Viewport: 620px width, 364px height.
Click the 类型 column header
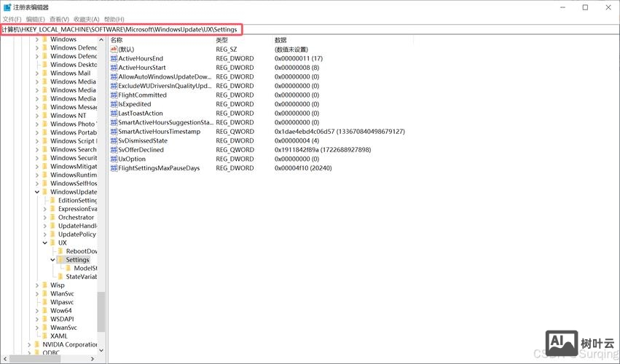[222, 40]
